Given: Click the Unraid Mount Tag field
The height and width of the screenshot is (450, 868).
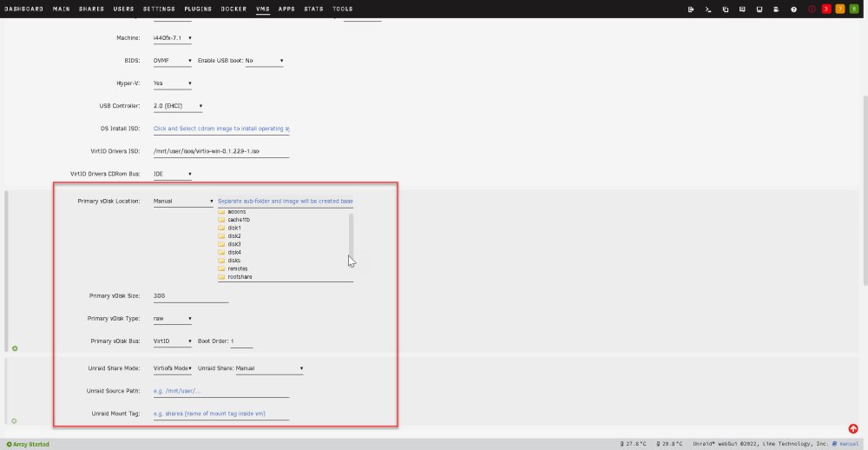Looking at the screenshot, I should 221,414.
